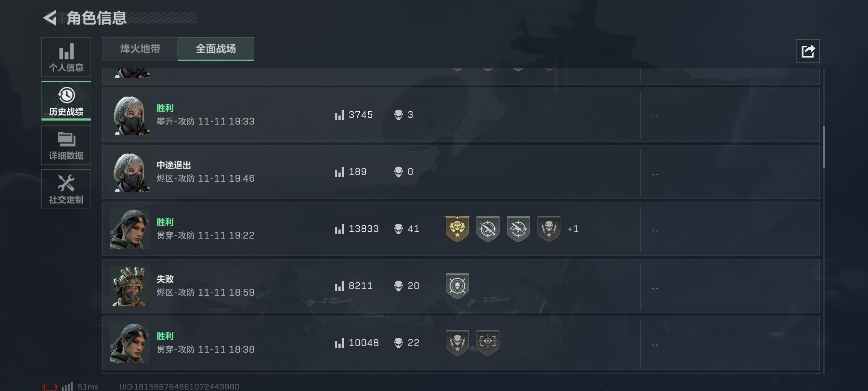Viewport: 868px width, 391px height.
Task: Open the 社交定制 tools section
Action: tap(66, 189)
